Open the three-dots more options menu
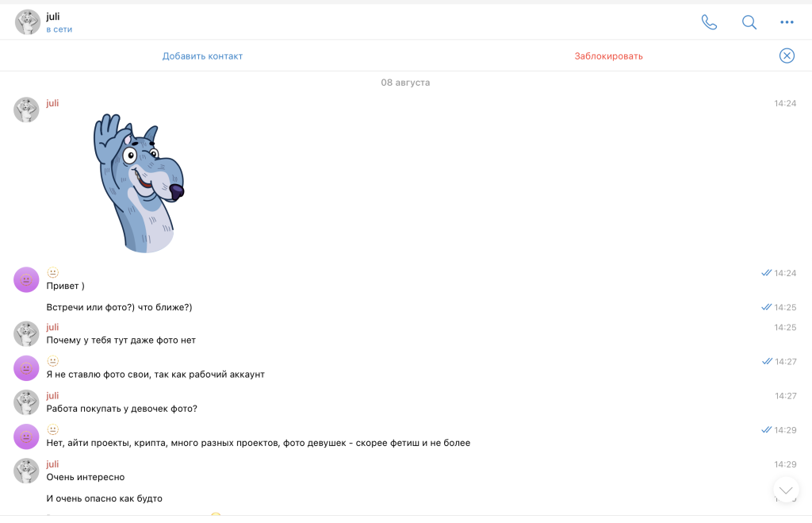Screen dimensions: 812x523 pos(787,22)
